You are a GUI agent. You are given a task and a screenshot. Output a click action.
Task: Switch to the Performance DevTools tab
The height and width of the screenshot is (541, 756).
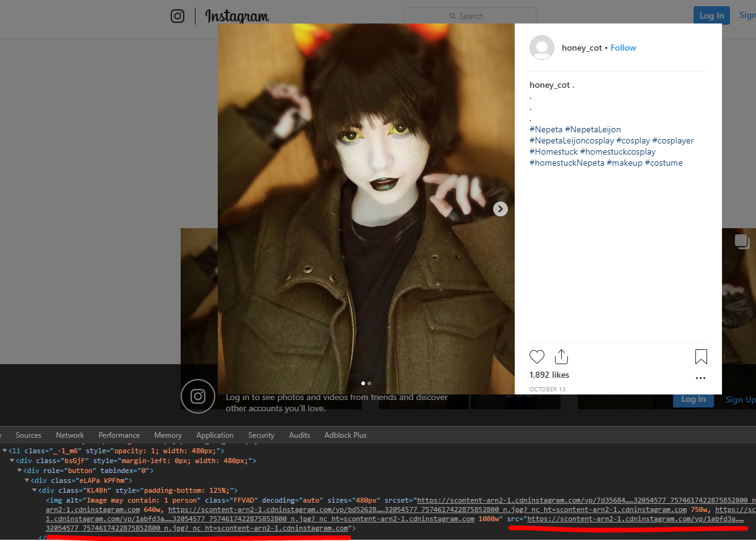[x=119, y=435]
